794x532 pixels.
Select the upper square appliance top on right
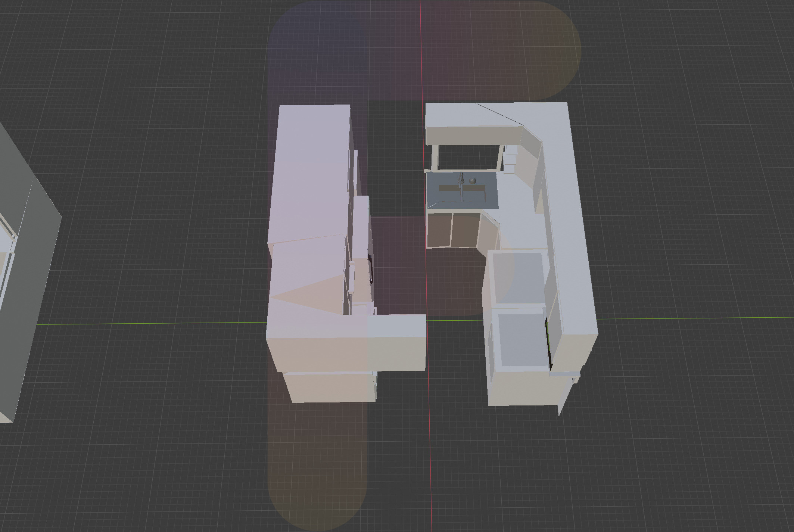tap(518, 278)
